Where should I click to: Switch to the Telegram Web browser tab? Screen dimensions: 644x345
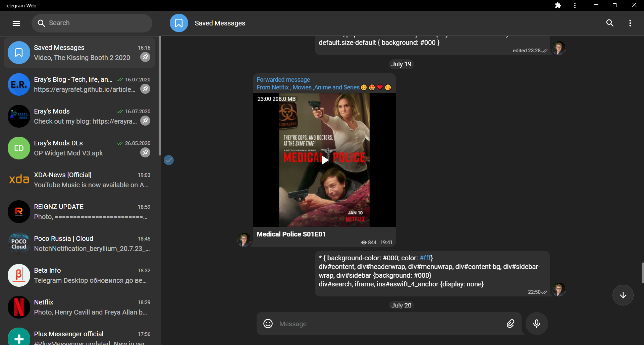(20, 5)
